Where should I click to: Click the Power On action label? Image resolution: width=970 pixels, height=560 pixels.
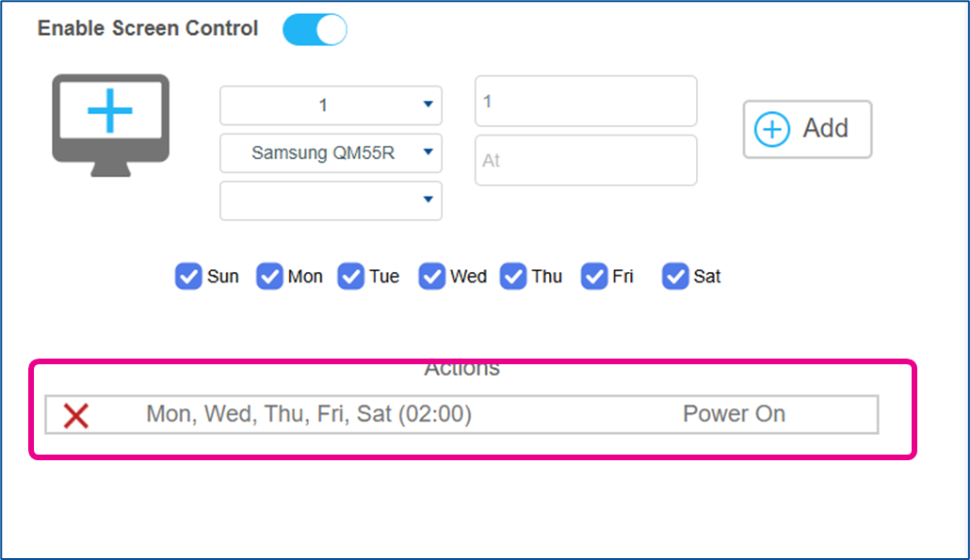(x=734, y=414)
